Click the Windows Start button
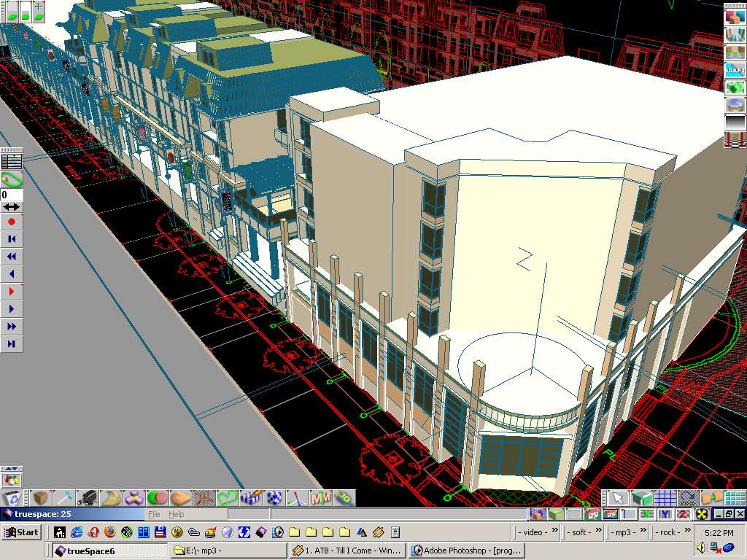The width and height of the screenshot is (747, 560). (21, 532)
